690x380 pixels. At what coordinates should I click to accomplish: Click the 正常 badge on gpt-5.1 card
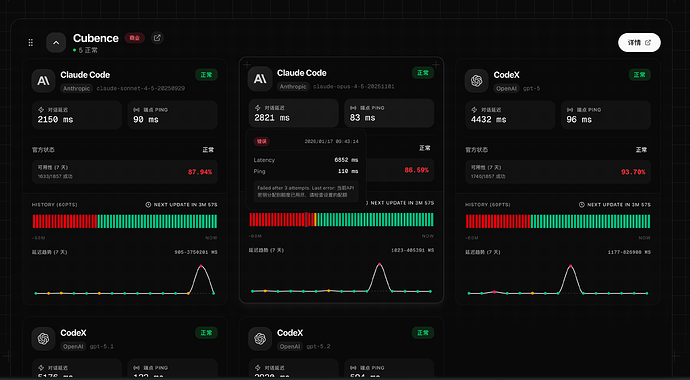(206, 333)
